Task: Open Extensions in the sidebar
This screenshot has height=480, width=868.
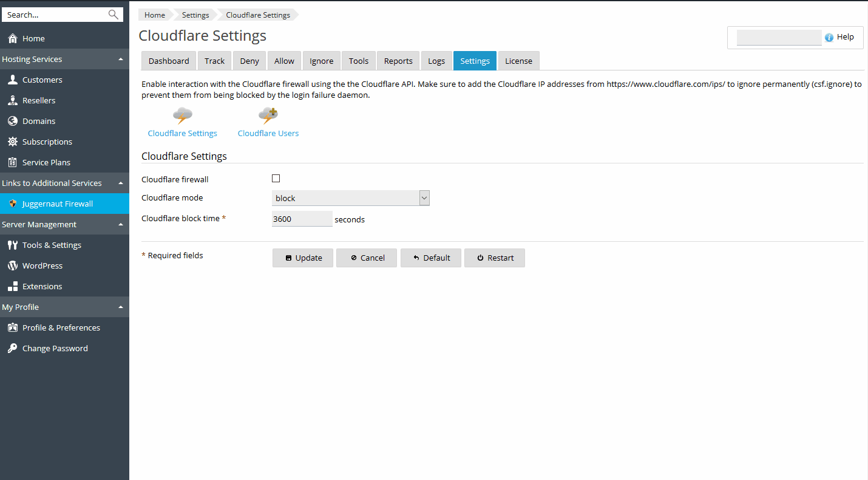Action: click(x=42, y=286)
